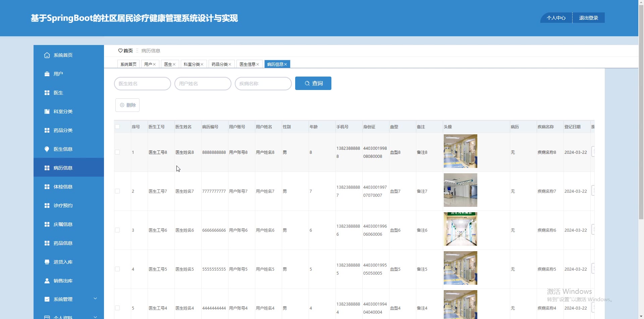644x319 pixels.
Task: Open 体检信息 in the sidebar
Action: coord(69,187)
